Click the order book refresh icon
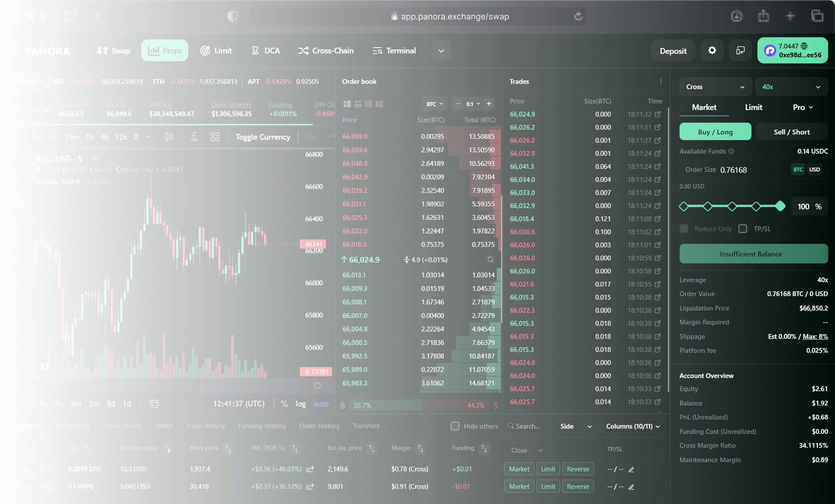Screen dimensions: 835x504 [x=490, y=259]
